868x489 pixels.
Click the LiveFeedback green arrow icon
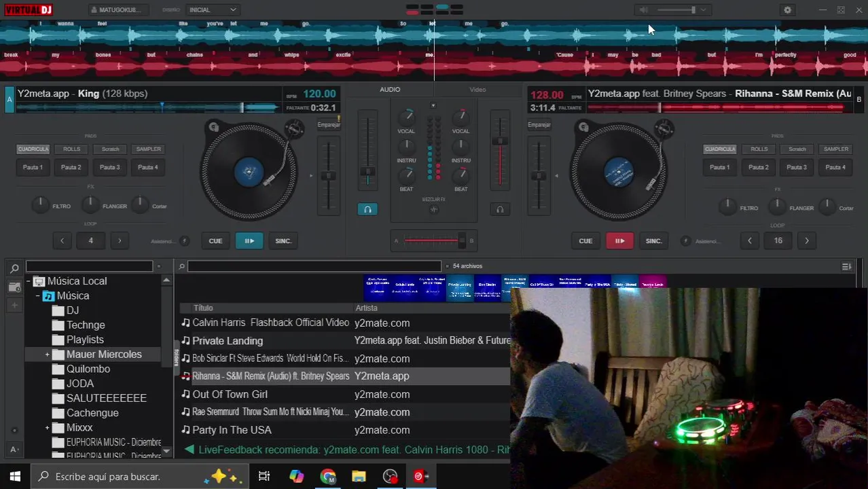189,449
